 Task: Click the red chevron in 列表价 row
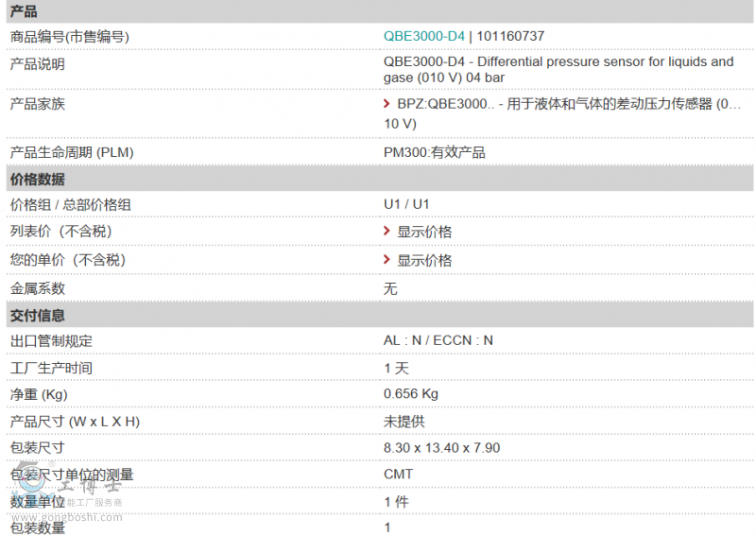(x=387, y=232)
